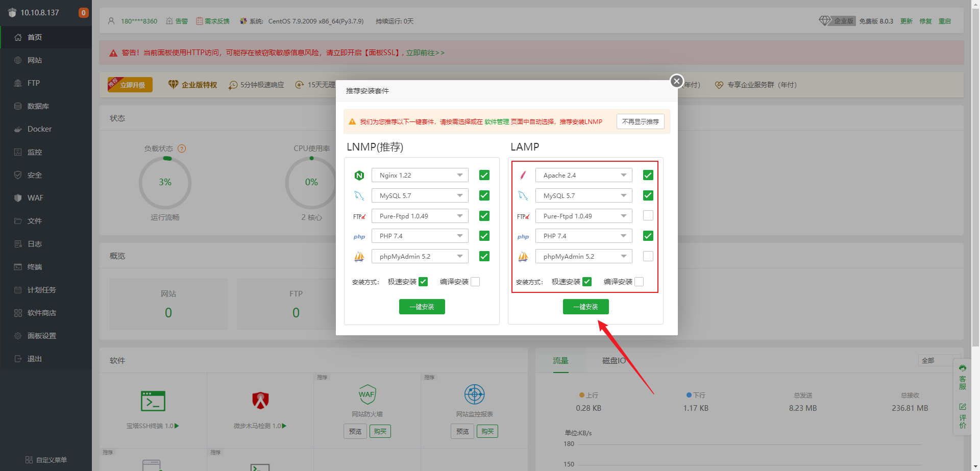
Task: Open the Apache 2.4 version dropdown
Action: 584,175
